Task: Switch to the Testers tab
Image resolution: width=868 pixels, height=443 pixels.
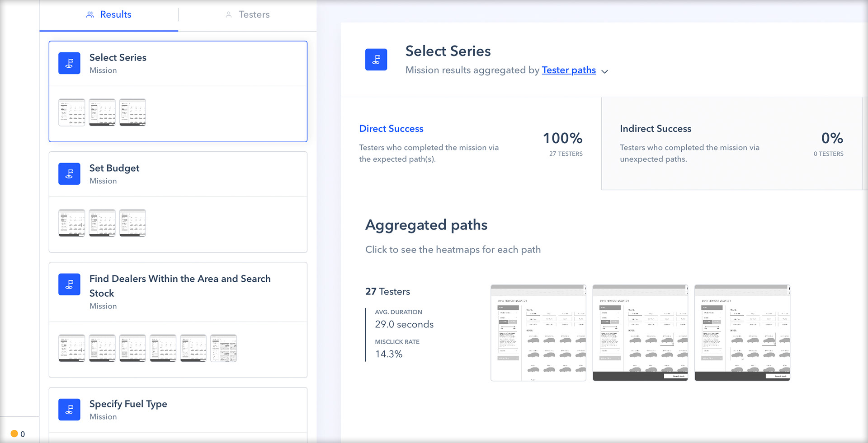Action: [x=248, y=15]
